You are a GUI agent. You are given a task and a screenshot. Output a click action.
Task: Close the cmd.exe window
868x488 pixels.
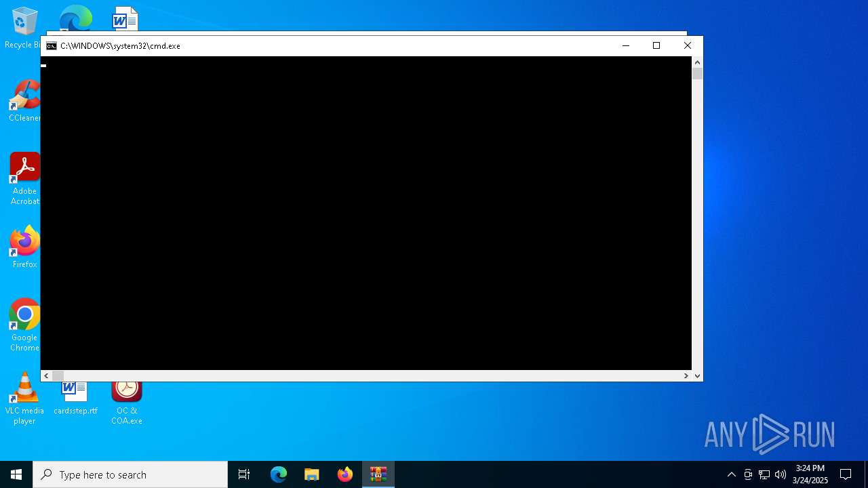pyautogui.click(x=688, y=45)
